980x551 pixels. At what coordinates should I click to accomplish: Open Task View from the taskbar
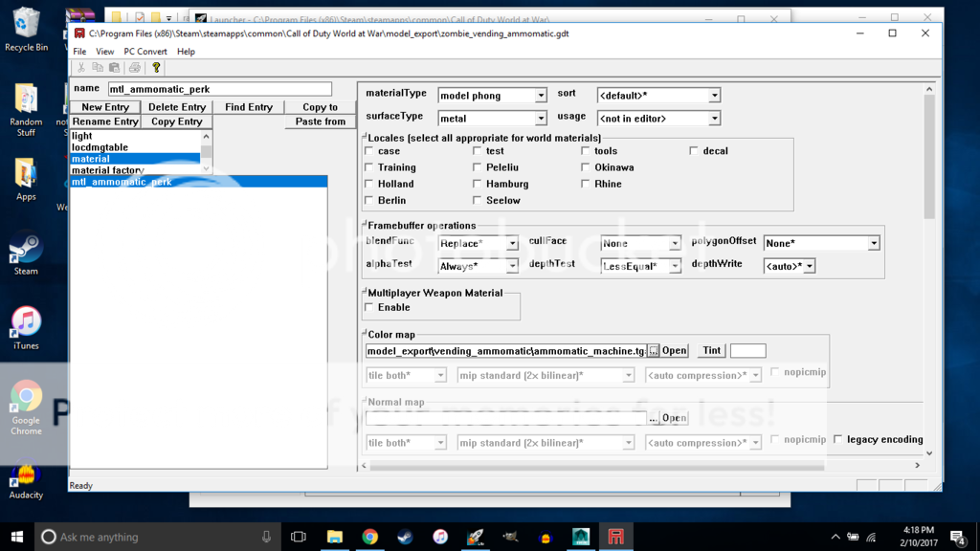[299, 537]
